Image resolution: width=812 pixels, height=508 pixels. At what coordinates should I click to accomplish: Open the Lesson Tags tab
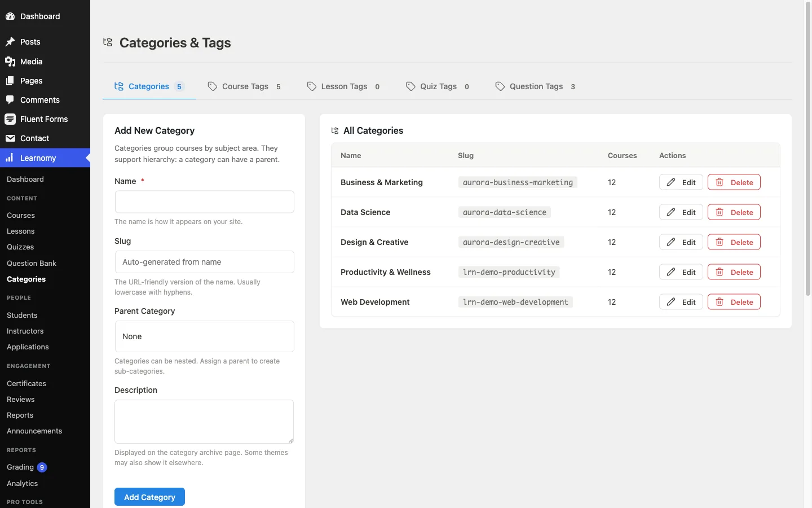coord(343,86)
